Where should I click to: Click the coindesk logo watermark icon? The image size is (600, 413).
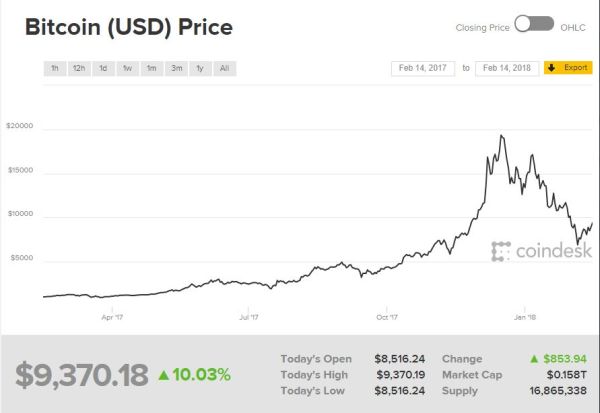point(500,251)
